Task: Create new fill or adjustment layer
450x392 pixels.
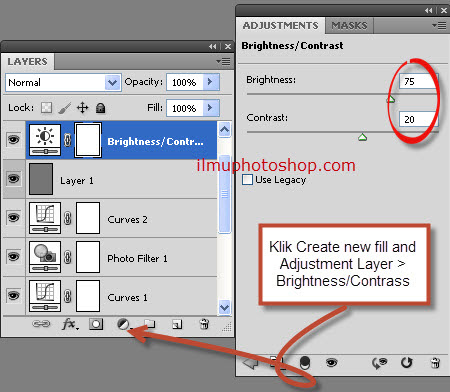Action: (x=124, y=324)
